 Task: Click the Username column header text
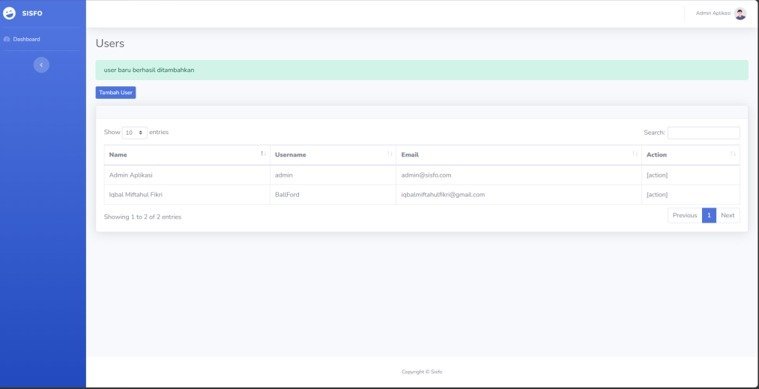(x=290, y=155)
